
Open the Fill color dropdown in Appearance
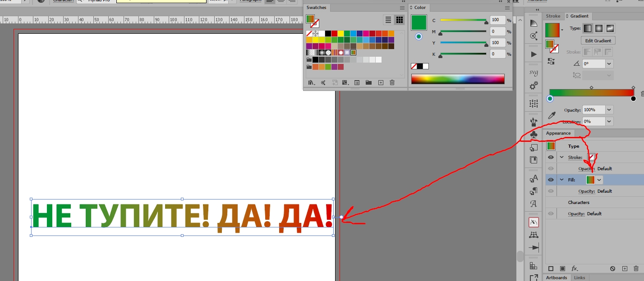599,180
